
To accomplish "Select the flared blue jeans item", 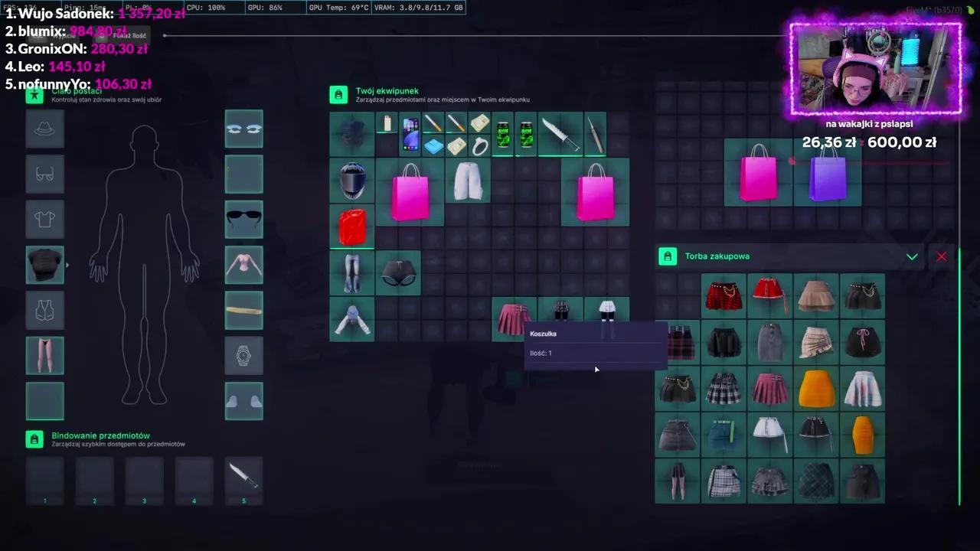I will [352, 272].
